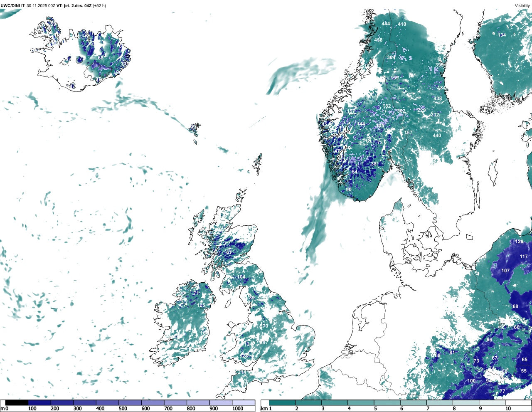Click the 5–6 km legend color segment
Image resolution: width=532 pixels, height=412 pixels.
[387, 403]
